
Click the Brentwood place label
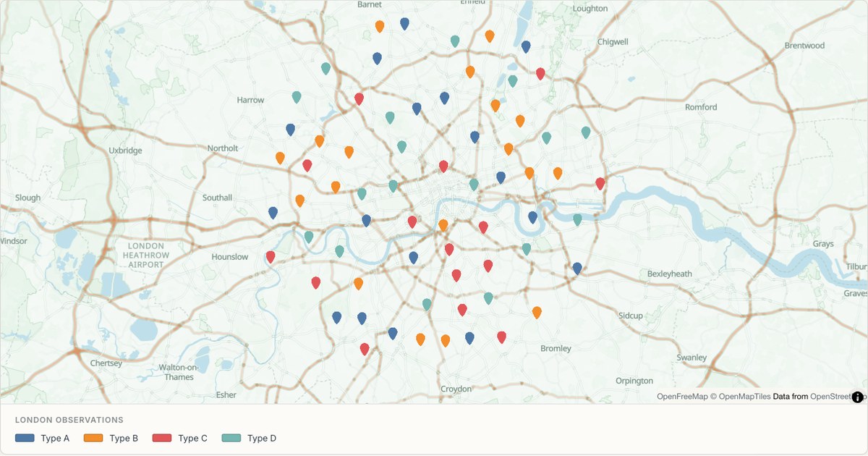pos(804,46)
